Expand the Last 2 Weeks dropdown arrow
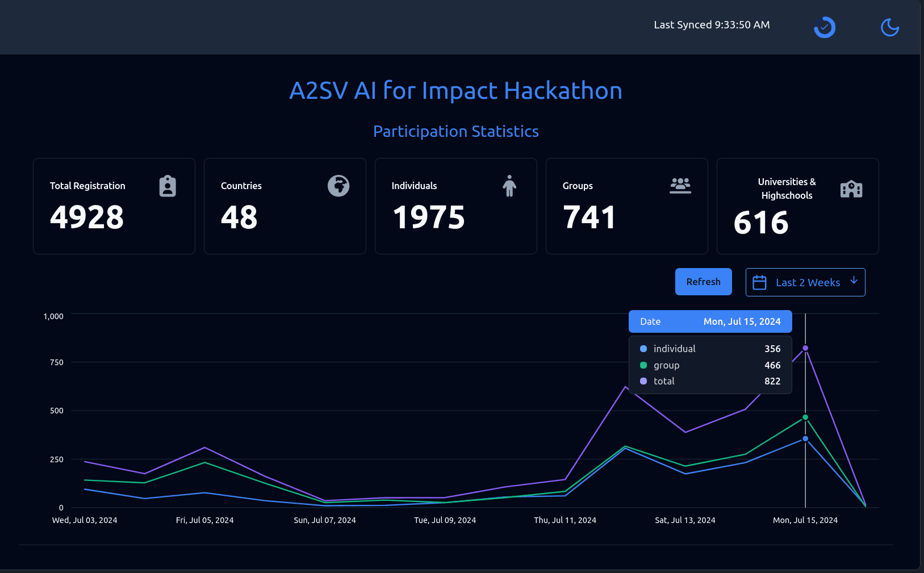 point(854,281)
